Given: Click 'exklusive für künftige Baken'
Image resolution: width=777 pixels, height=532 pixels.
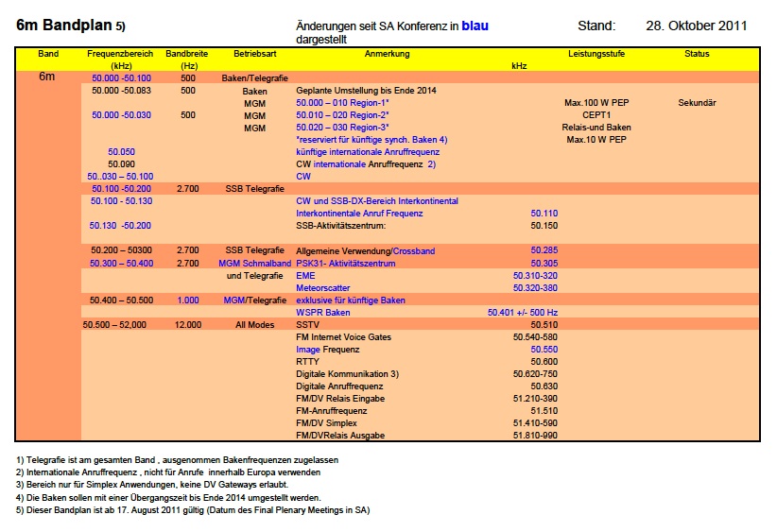Looking at the screenshot, I should tap(351, 300).
